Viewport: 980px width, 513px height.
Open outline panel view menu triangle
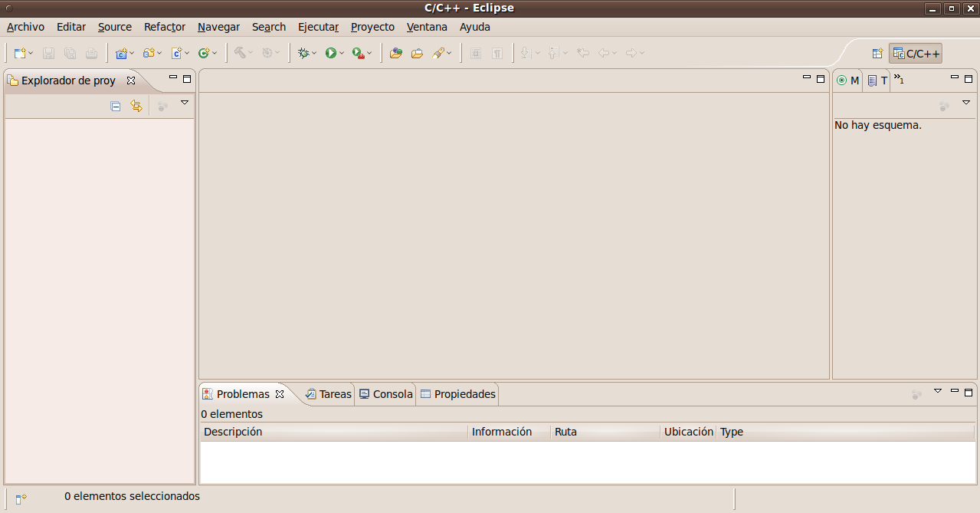tap(966, 103)
